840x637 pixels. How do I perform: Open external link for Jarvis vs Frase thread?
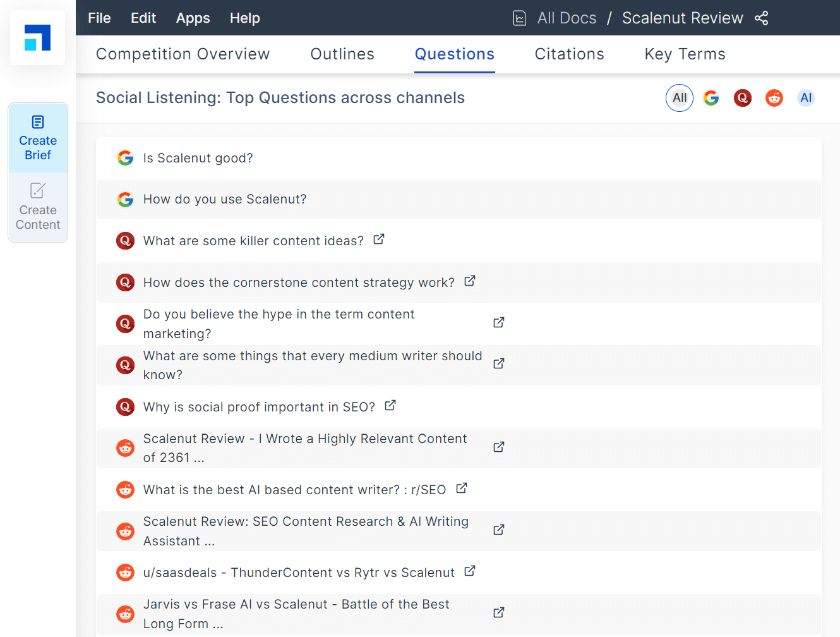(498, 612)
